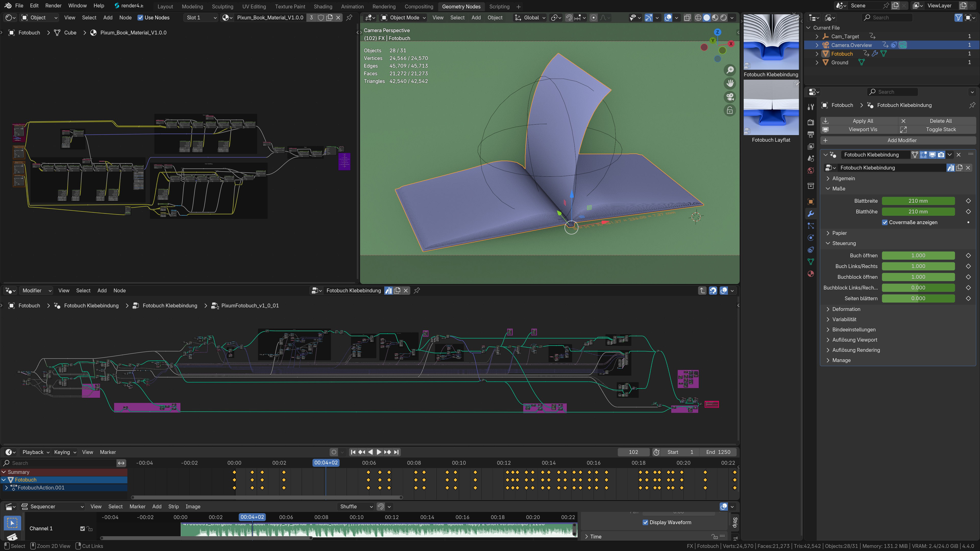Image resolution: width=980 pixels, height=551 pixels.
Task: Disable Covermaße anzeigen checkbox
Action: click(x=885, y=222)
